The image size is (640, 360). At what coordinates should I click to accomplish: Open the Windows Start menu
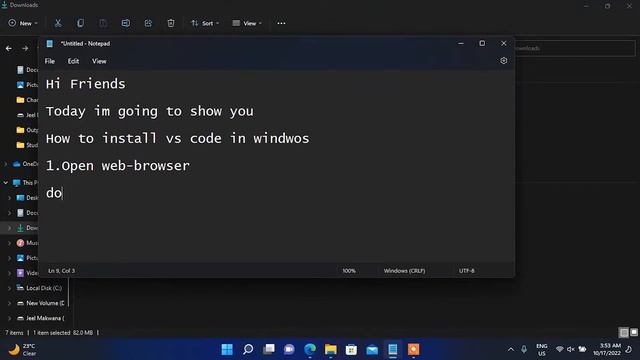tap(227, 349)
